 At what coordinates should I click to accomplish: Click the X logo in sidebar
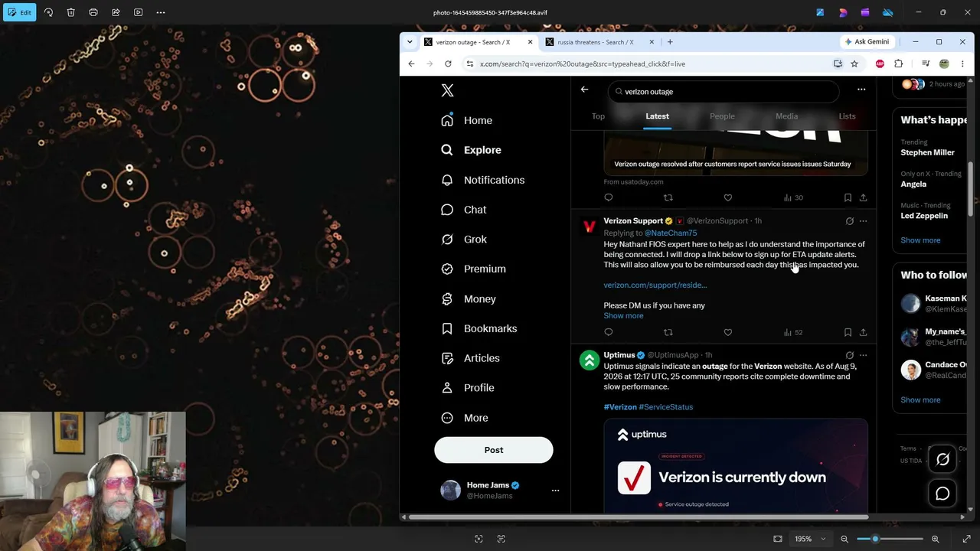point(448,90)
